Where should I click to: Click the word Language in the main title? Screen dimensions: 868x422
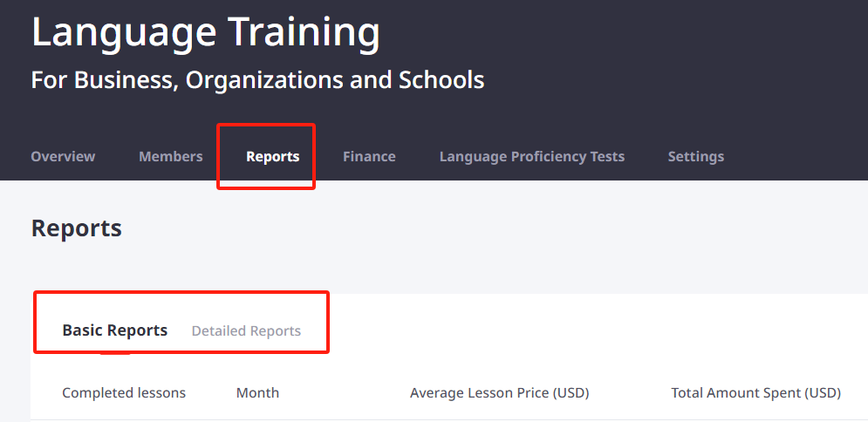click(x=124, y=33)
